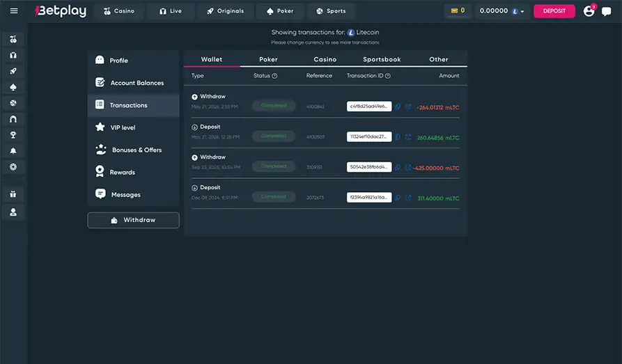
Task: Click the Withdraw button below the sidebar menu
Action: pos(133,220)
